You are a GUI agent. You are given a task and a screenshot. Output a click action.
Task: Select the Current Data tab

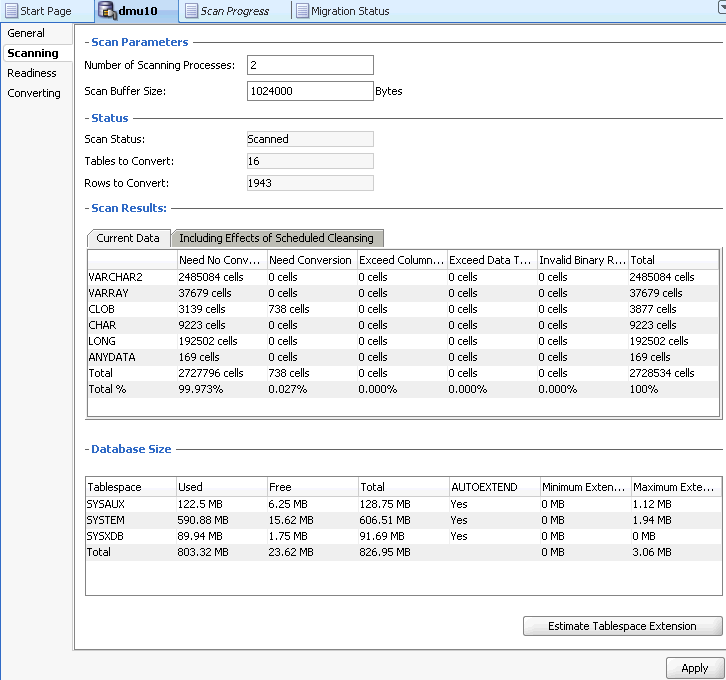[x=128, y=238]
